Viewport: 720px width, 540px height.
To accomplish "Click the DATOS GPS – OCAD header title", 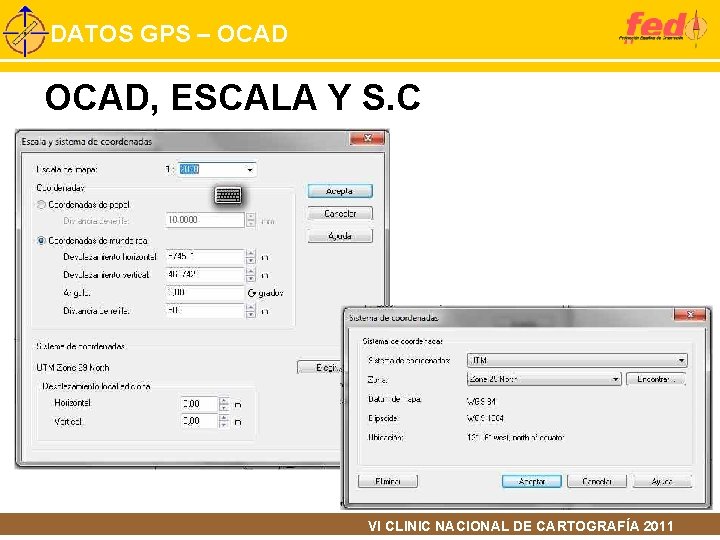I will tap(169, 34).
